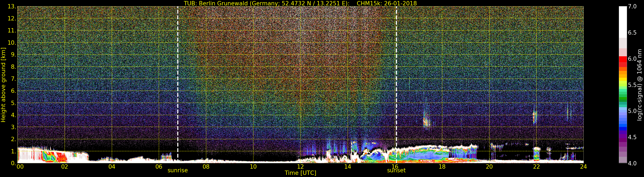Click colorbar scale value "4.0"
This screenshot has width=644, height=177.
coord(632,163)
